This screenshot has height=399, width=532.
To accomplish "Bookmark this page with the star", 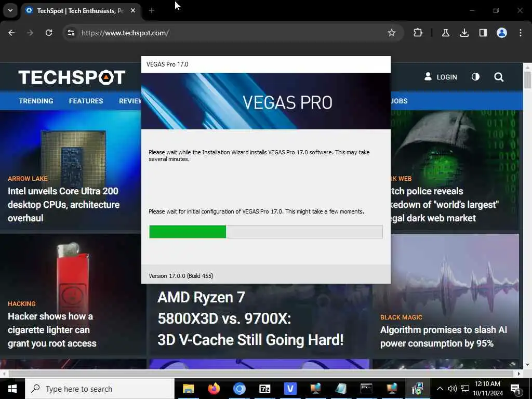I will 392,33.
